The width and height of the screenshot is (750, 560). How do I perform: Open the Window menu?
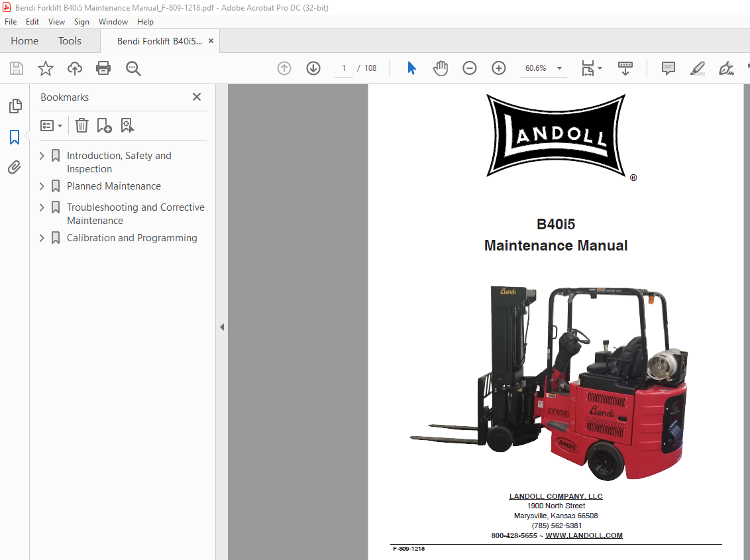tap(113, 21)
